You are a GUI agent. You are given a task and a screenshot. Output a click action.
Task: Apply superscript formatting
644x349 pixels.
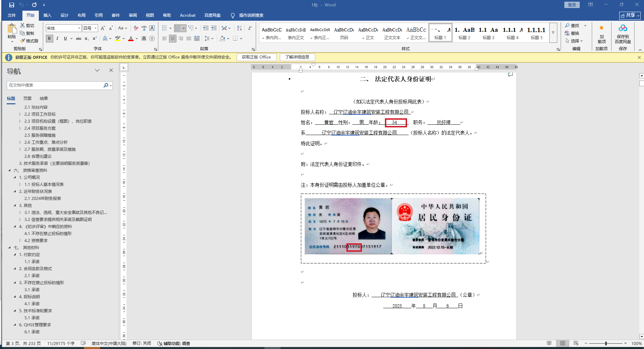click(95, 38)
